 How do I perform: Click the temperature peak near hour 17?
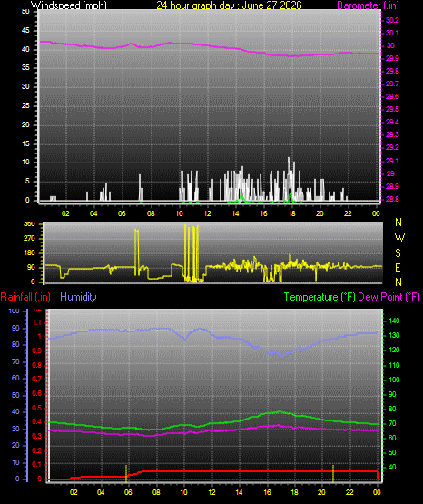coord(279,411)
